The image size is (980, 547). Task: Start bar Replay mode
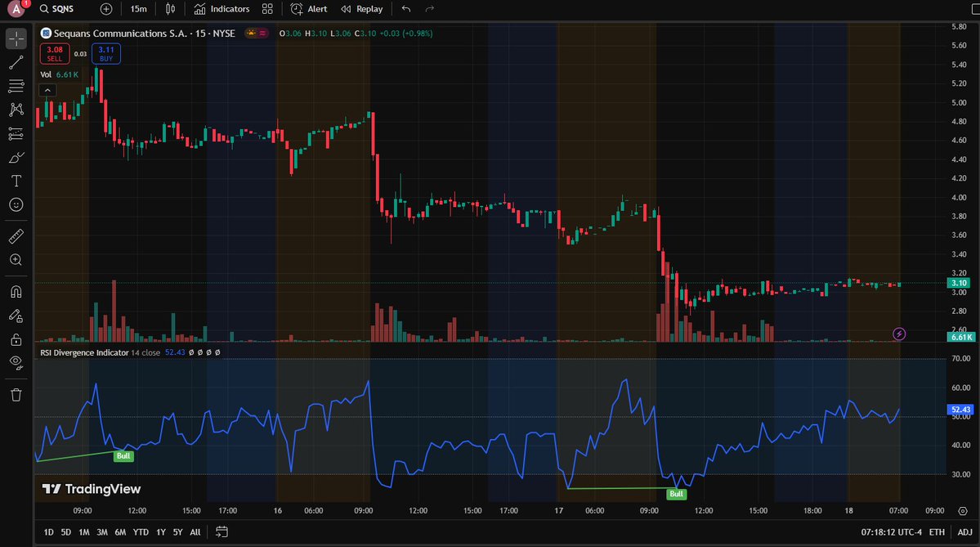(362, 9)
